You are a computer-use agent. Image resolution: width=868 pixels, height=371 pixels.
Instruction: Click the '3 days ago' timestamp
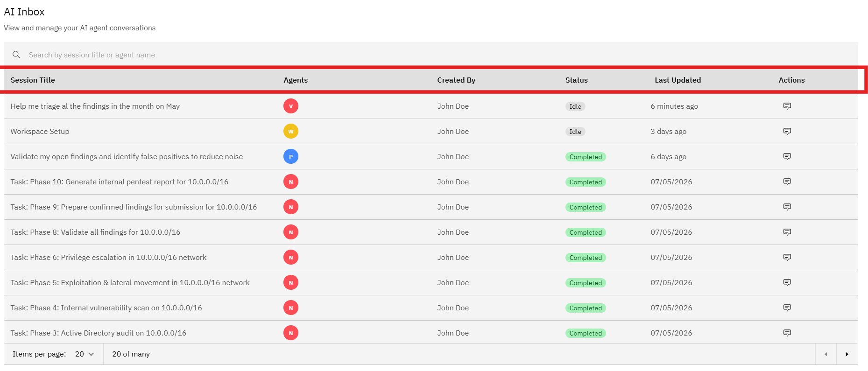click(669, 131)
